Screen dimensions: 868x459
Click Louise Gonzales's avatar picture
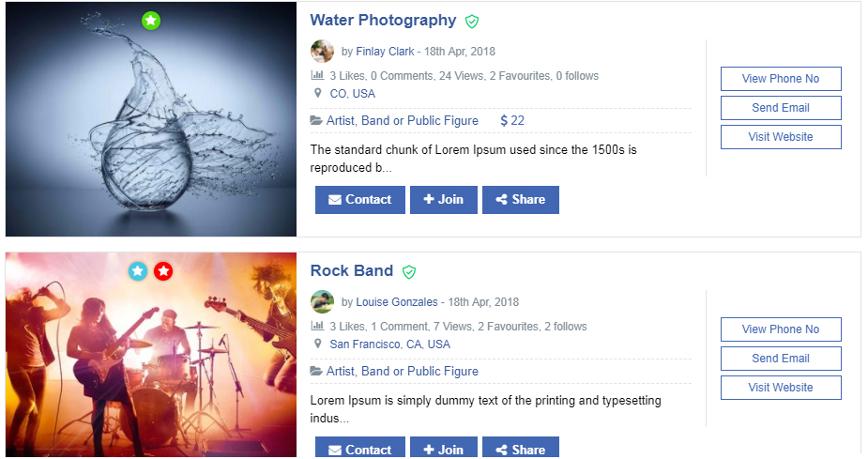322,302
